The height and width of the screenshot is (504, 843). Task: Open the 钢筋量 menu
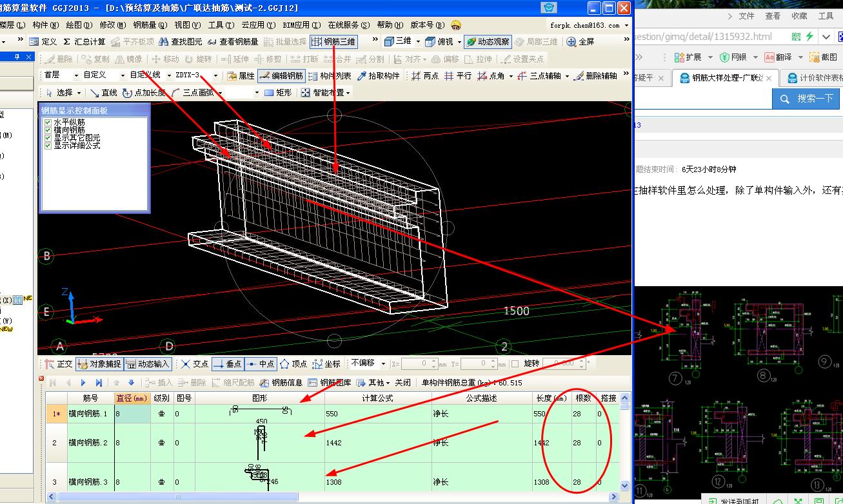point(150,25)
